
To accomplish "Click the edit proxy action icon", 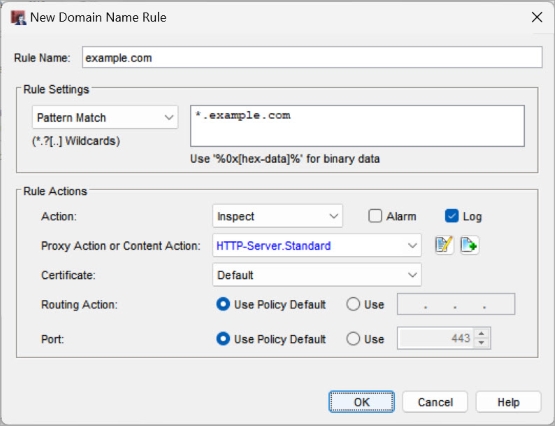I will tap(444, 245).
